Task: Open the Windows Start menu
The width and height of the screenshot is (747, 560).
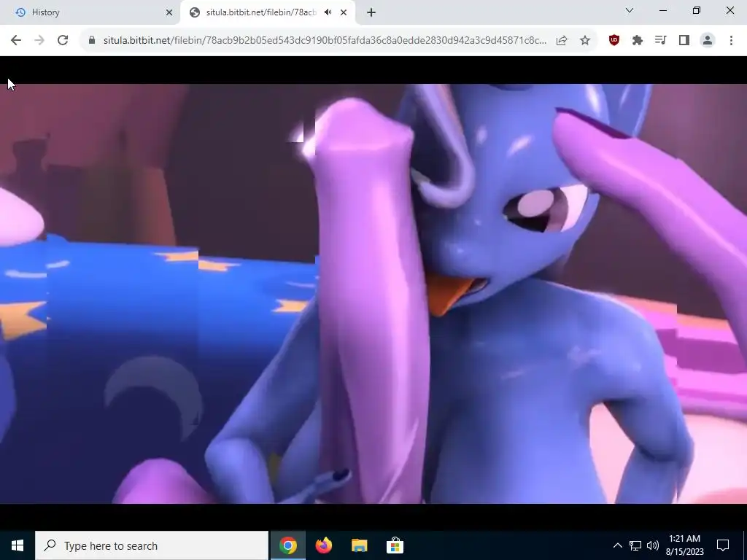Action: click(18, 545)
